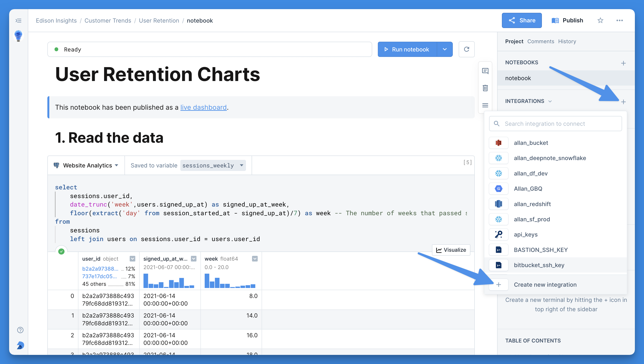The image size is (644, 364).
Task: Click the signed_up_at_week histogram chart
Action: click(169, 281)
